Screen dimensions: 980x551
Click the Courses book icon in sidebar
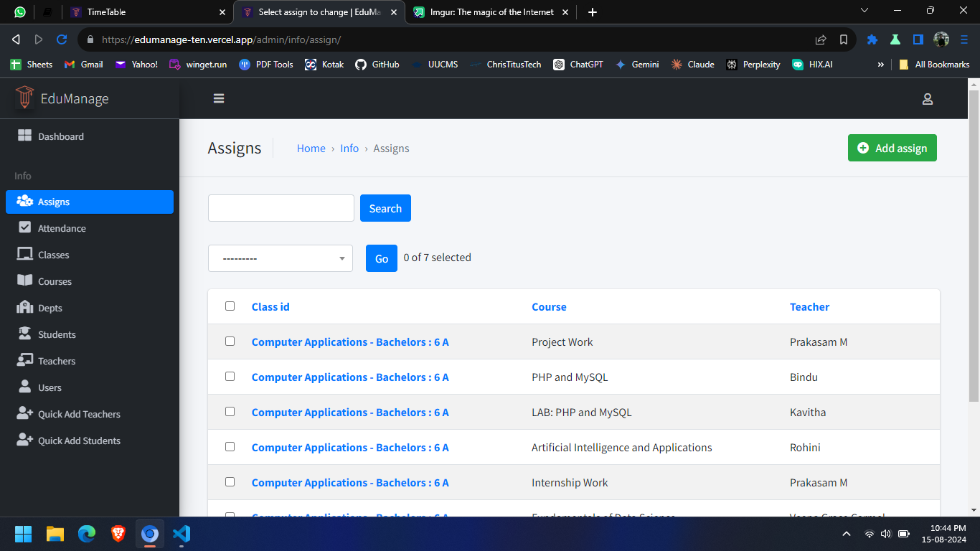pyautogui.click(x=25, y=281)
